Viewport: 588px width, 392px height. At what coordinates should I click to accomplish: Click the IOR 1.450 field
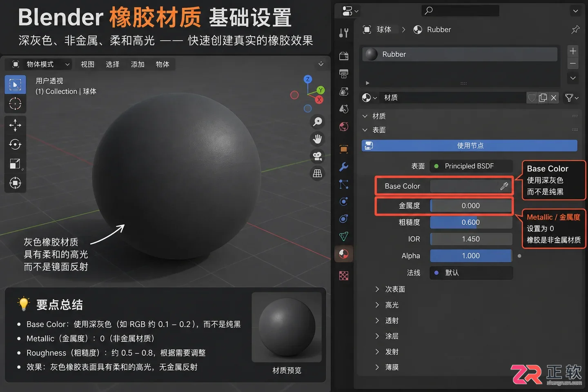pos(471,239)
